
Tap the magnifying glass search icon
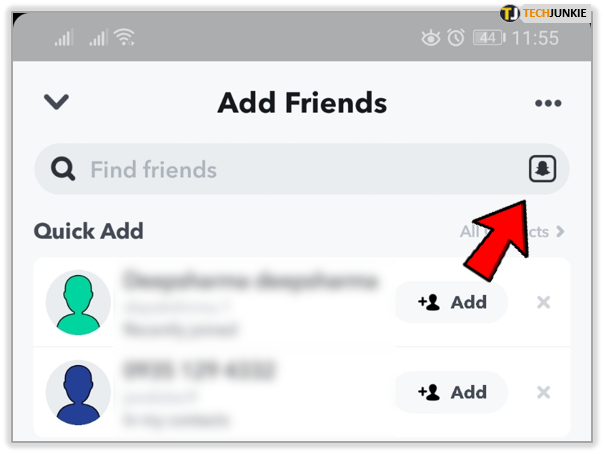[63, 169]
